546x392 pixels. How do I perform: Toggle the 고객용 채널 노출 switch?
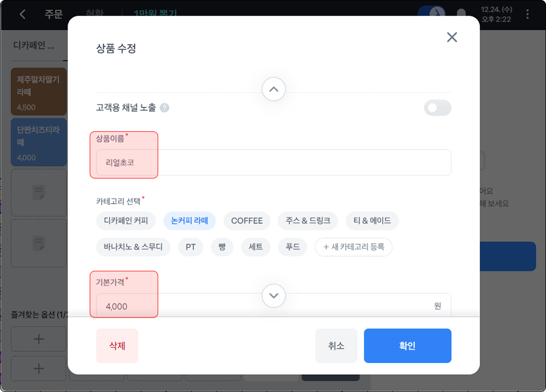coord(437,108)
